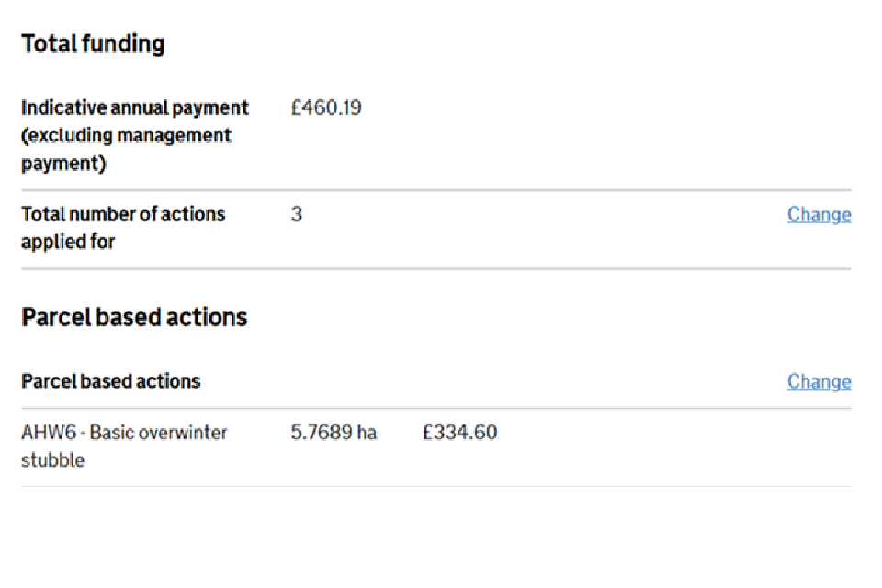The width and height of the screenshot is (882, 588).
Task: Click Change link in Parcel based actions row
Action: [x=819, y=382]
